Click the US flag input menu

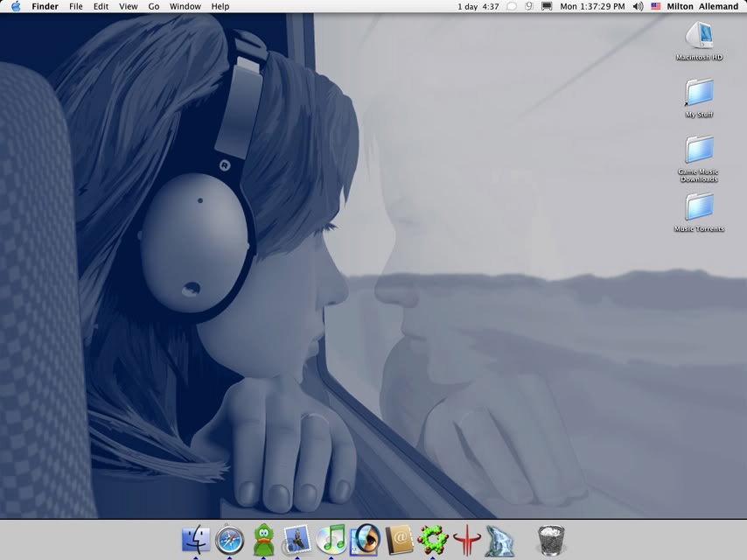(x=656, y=6)
